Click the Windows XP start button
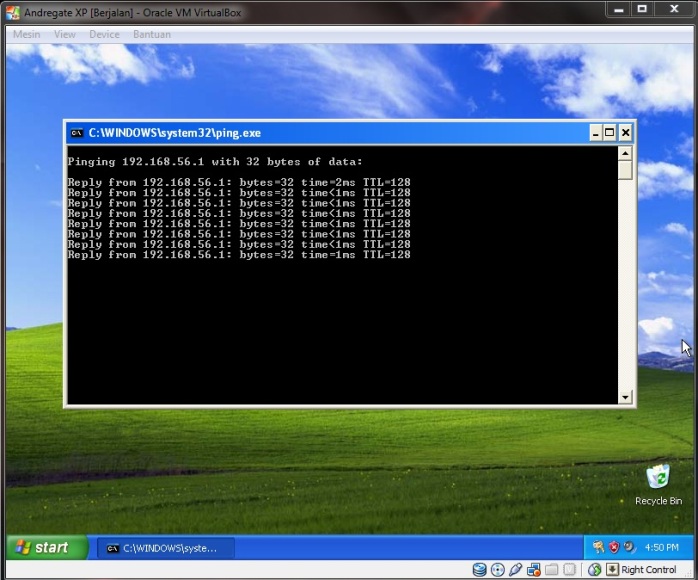This screenshot has width=698, height=580. click(x=47, y=547)
